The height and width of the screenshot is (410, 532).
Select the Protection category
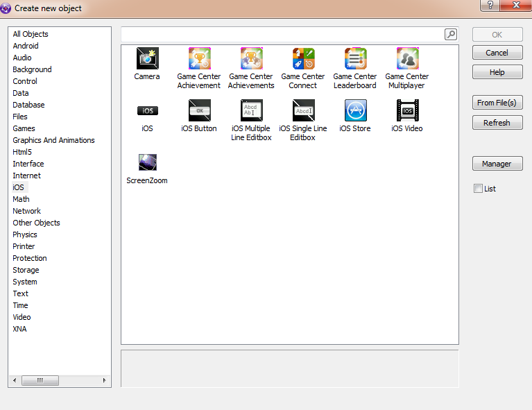pyautogui.click(x=30, y=258)
